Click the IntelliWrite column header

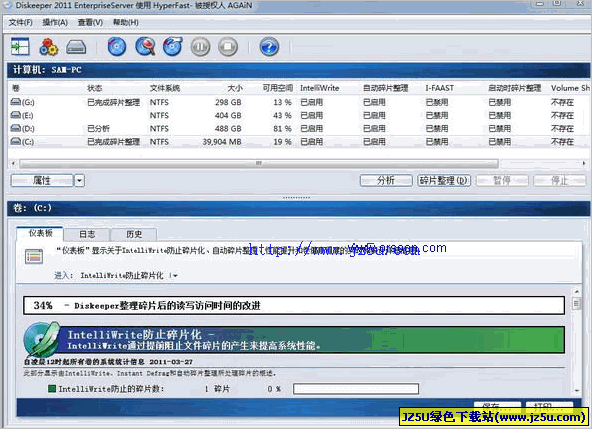[x=319, y=88]
